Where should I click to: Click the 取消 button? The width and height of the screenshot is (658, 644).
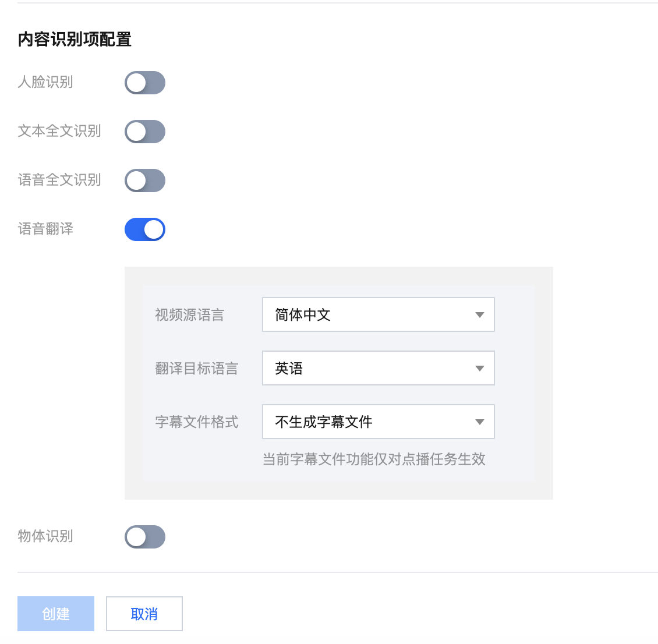(144, 614)
